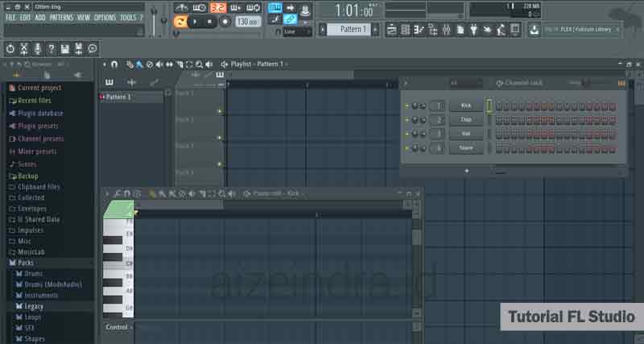644x344 pixels.
Task: Toggle mute LED of Kick channel
Action: (x=407, y=106)
